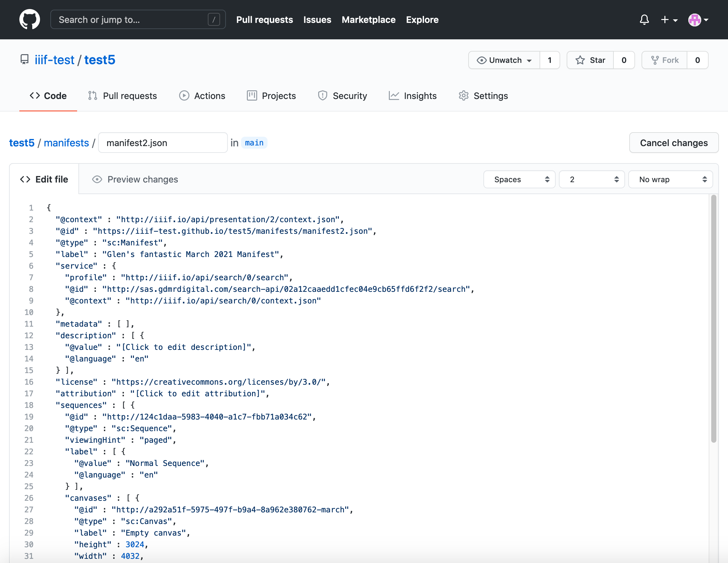Viewport: 728px width, 563px height.
Task: Click the editor vertical scrollbar
Action: [713, 319]
